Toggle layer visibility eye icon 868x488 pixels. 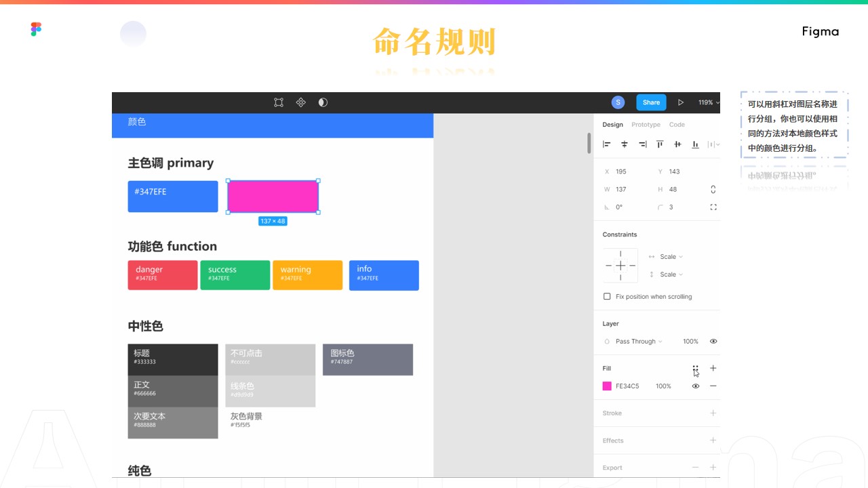click(713, 342)
